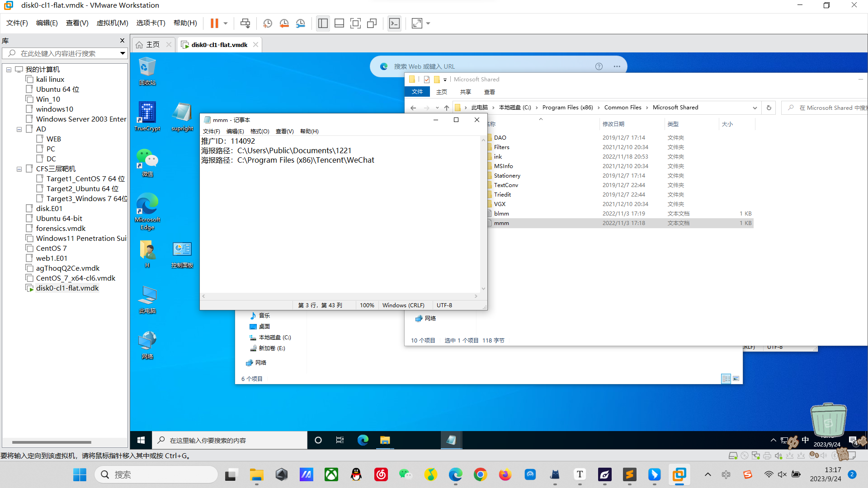Click Send Ctrl+Alt+Del toolbar icon

click(245, 23)
